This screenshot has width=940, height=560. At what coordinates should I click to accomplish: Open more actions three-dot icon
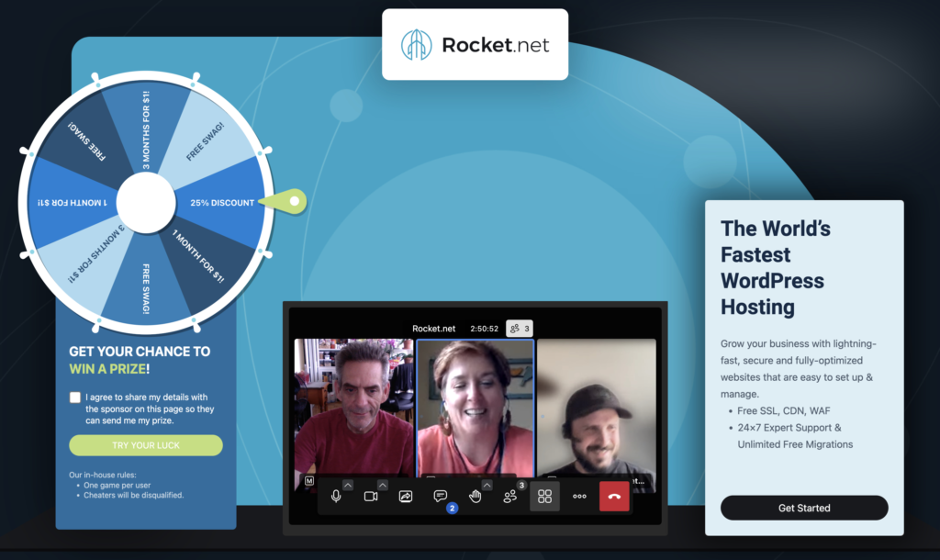[580, 497]
